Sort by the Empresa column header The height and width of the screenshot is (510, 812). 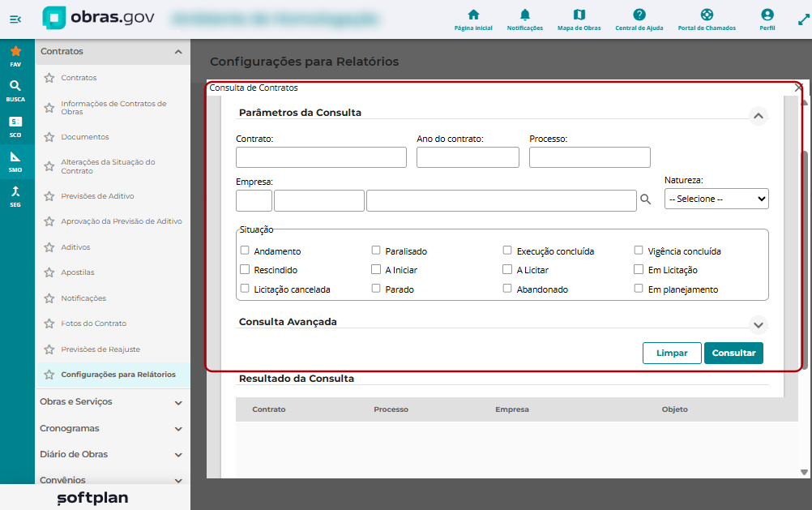(x=511, y=409)
